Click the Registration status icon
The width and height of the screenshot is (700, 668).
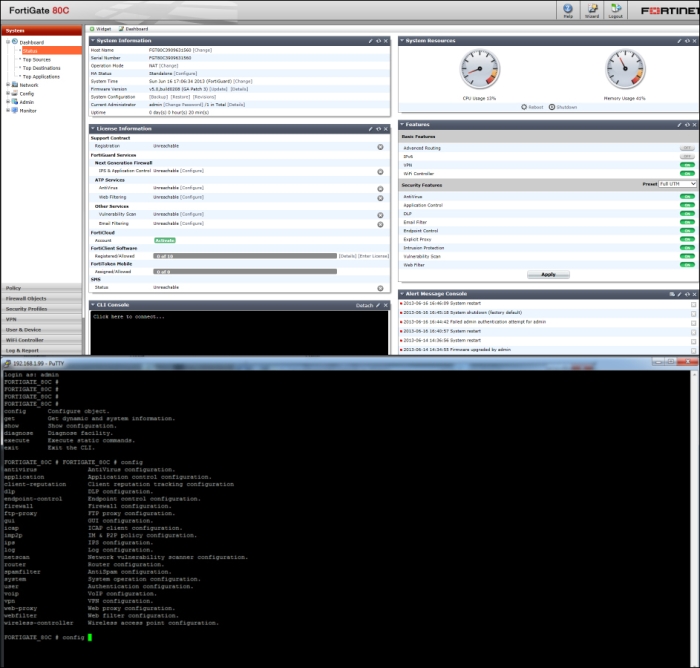(380, 147)
